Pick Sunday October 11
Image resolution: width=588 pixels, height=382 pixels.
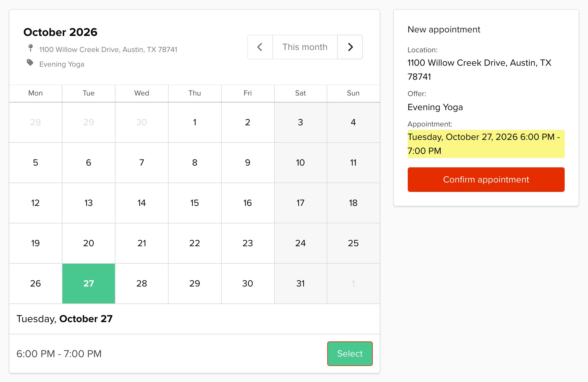click(x=353, y=163)
